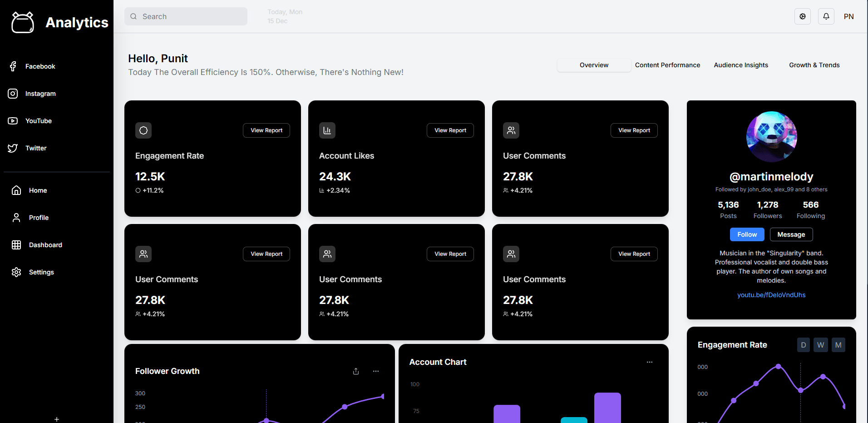Open notifications with the bell icon
Viewport: 868px width, 423px height.
[x=826, y=16]
